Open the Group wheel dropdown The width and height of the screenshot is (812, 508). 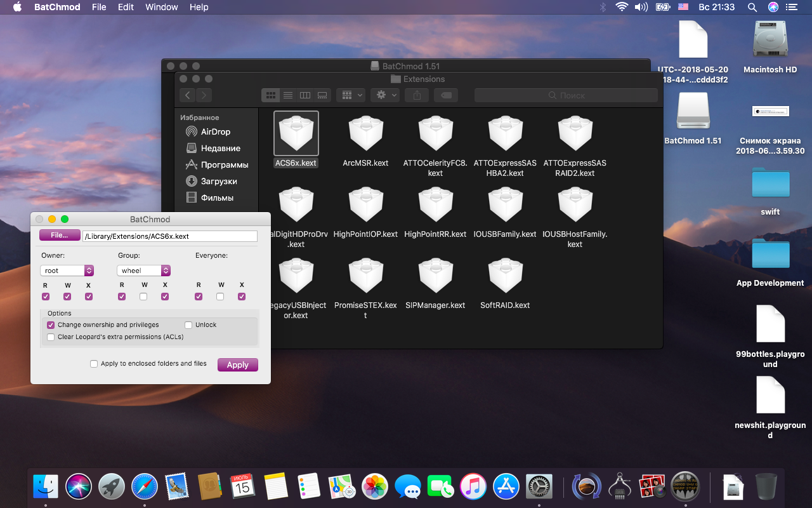(143, 271)
